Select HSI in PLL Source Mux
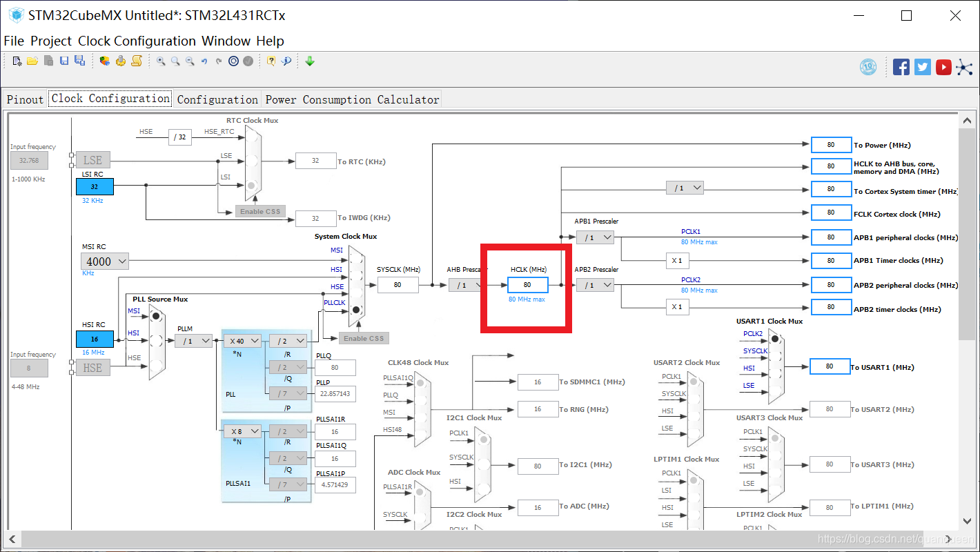 point(157,339)
